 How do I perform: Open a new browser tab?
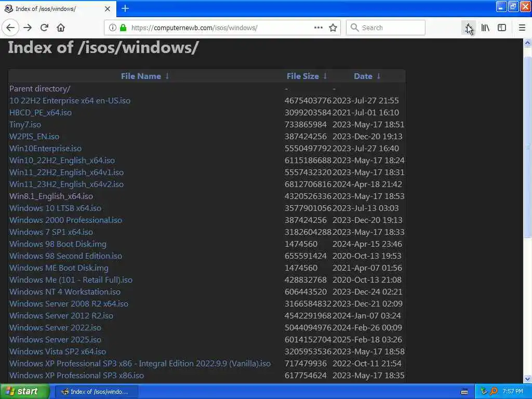(125, 8)
